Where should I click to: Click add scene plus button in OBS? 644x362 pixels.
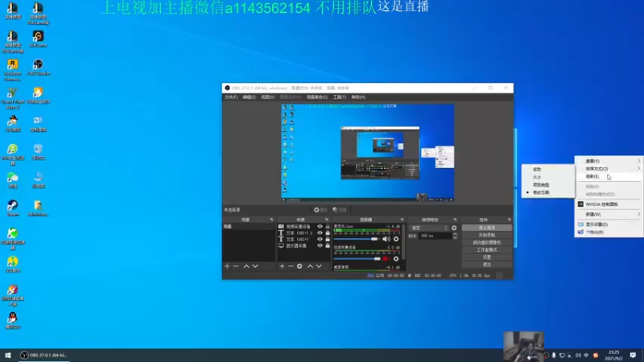click(227, 266)
